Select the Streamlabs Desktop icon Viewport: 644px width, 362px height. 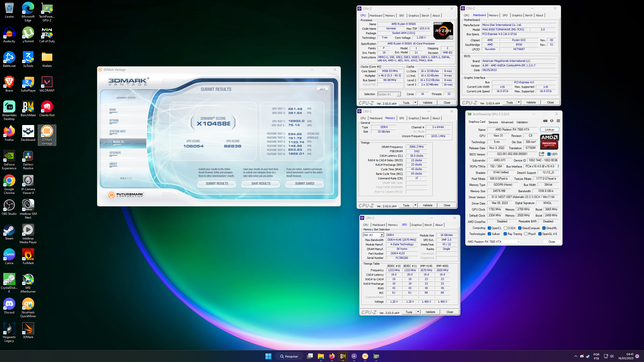click(9, 111)
